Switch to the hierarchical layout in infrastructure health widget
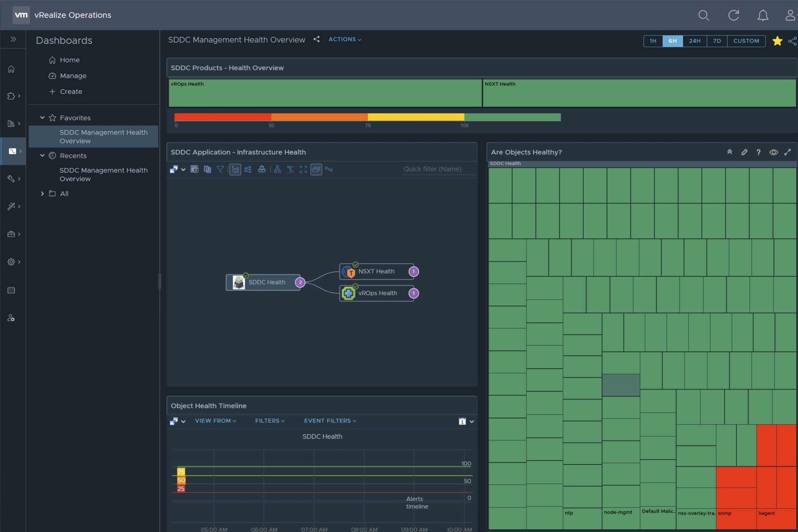Image resolution: width=798 pixels, height=532 pixels. (277, 170)
